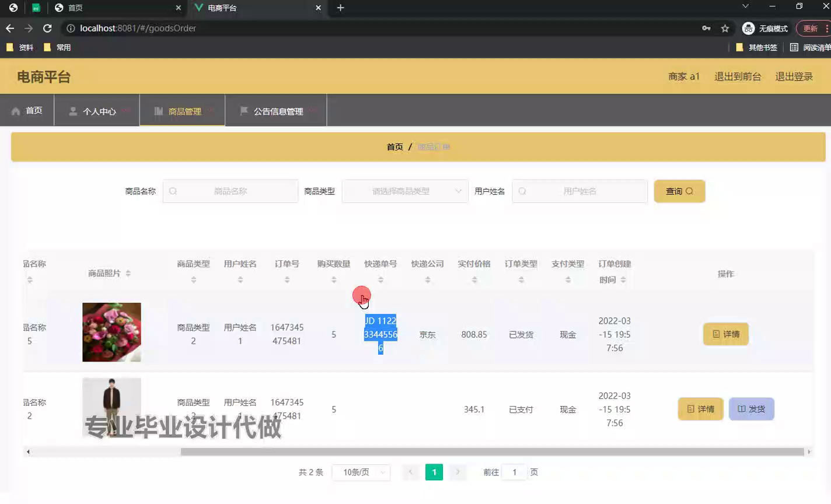Viewport: 831px width, 504px height.
Task: Click 发货 for the 已支付 order
Action: pos(752,409)
